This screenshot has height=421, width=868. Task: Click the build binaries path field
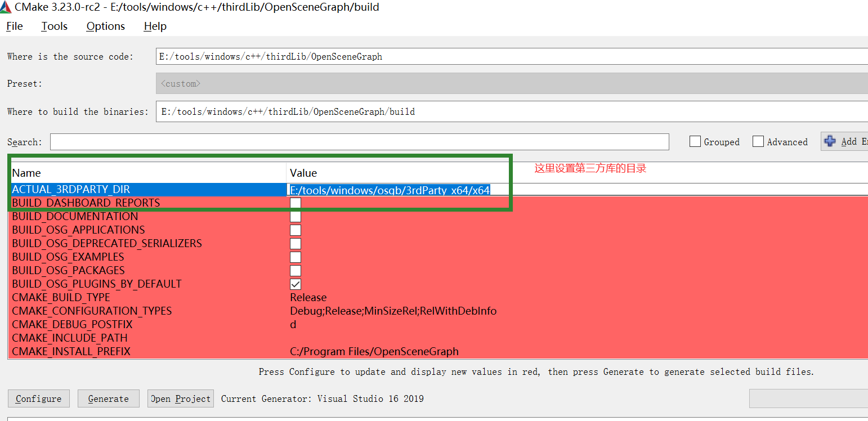512,111
